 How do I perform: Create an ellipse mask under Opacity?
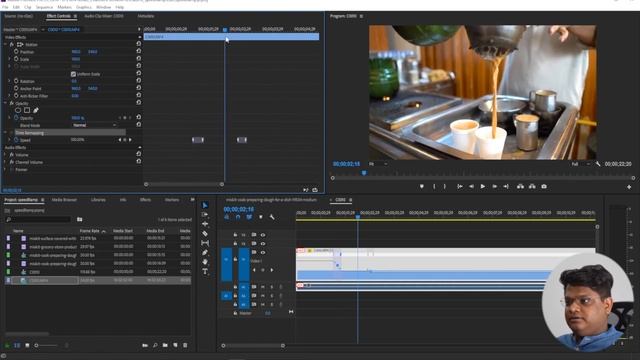(18, 110)
